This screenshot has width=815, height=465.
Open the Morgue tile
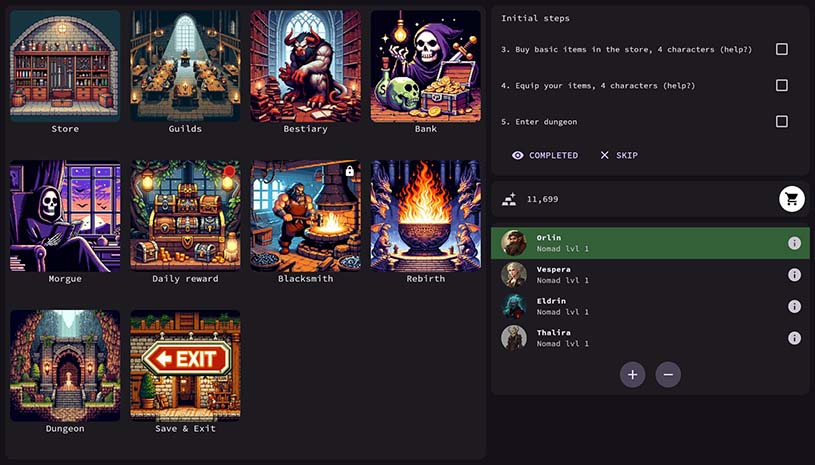click(x=65, y=216)
